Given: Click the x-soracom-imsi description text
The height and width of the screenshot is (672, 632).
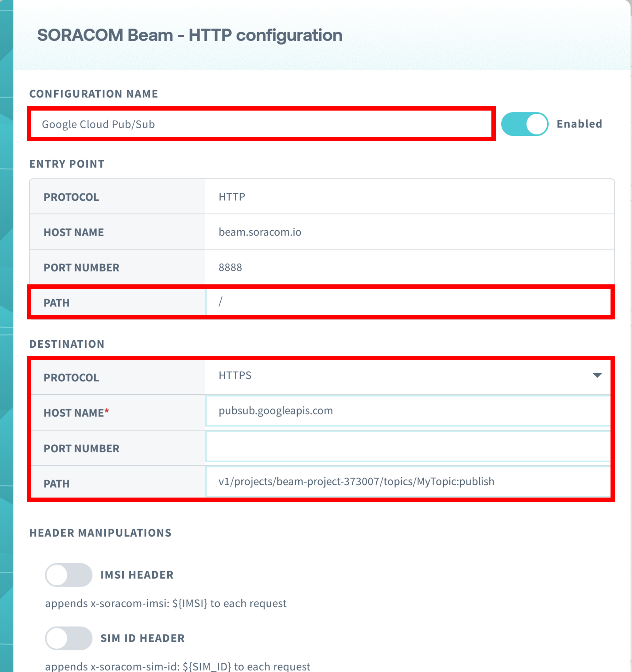Looking at the screenshot, I should pos(166,603).
